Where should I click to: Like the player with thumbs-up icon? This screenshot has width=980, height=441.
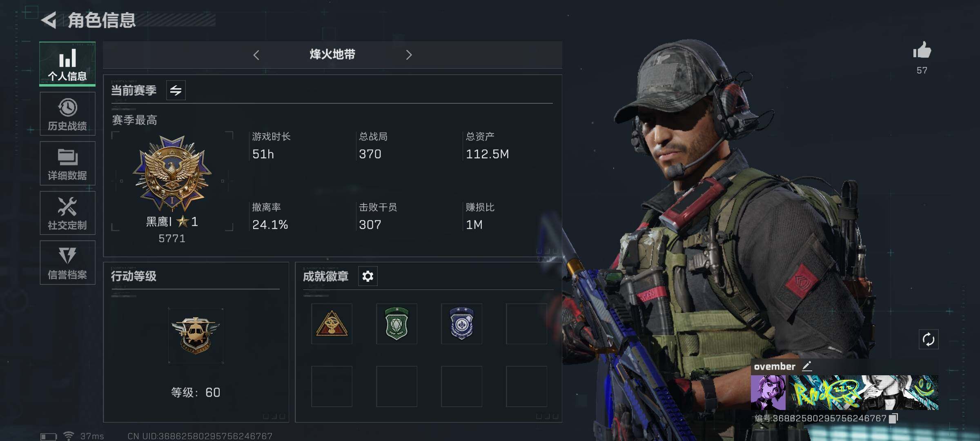pos(922,51)
